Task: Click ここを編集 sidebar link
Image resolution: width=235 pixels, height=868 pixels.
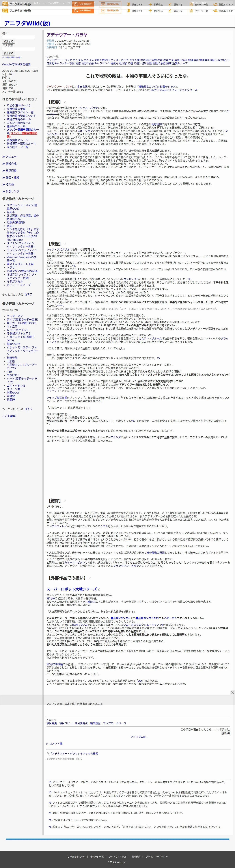Action: [9, 416]
